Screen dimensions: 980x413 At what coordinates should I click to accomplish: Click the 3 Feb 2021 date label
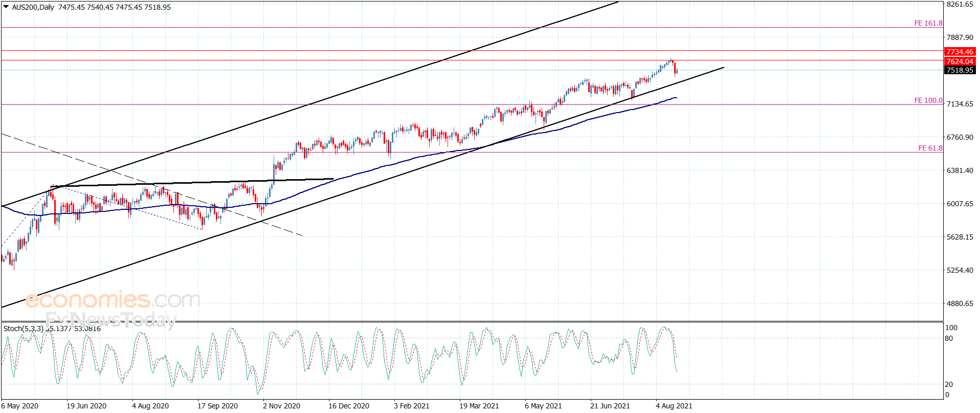(412, 406)
